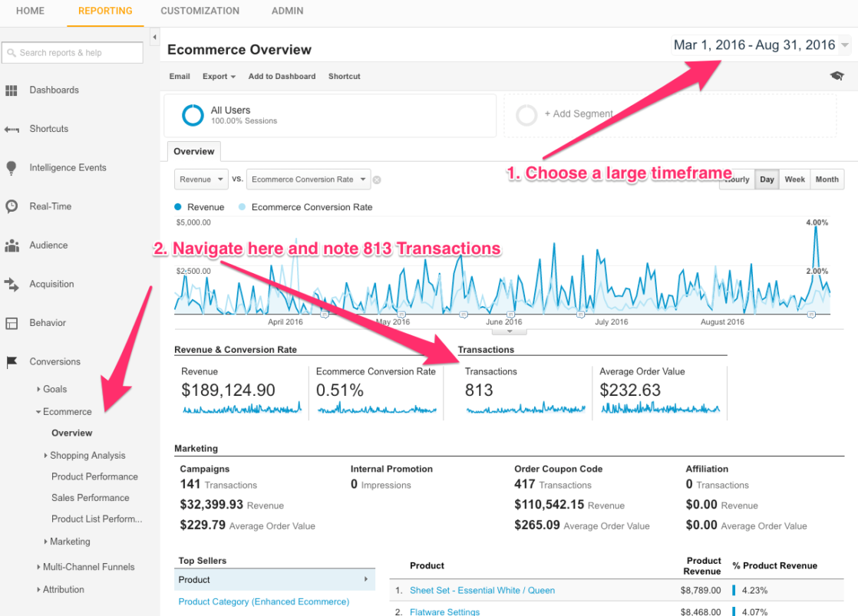Click the Revenue sparkline chart
Viewport: 858px width, 616px height.
click(241, 408)
